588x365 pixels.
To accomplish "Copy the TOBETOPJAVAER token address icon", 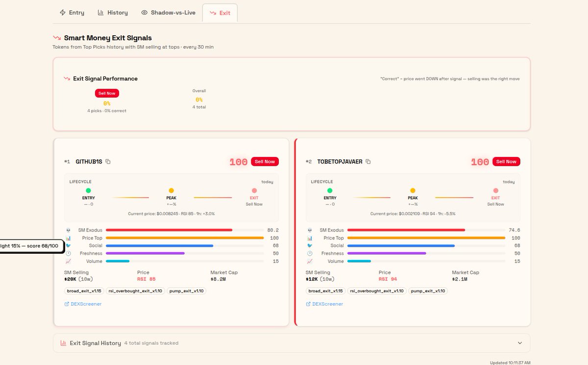I will click(x=368, y=161).
